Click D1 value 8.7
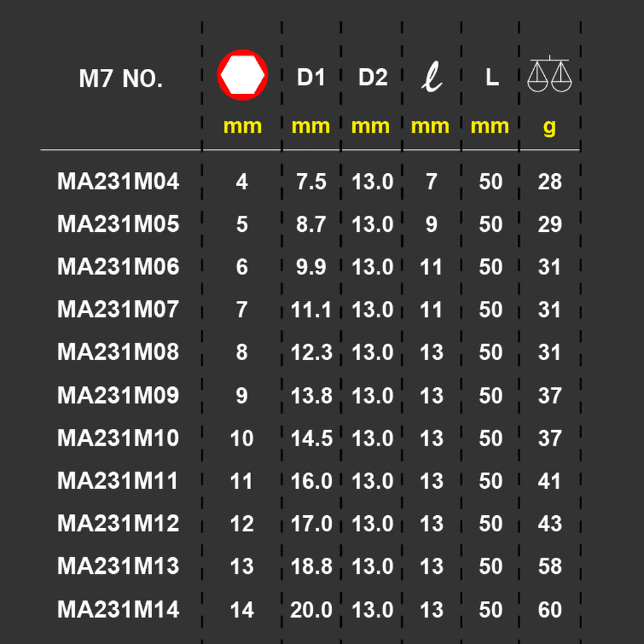This screenshot has height=644, width=644. click(311, 224)
